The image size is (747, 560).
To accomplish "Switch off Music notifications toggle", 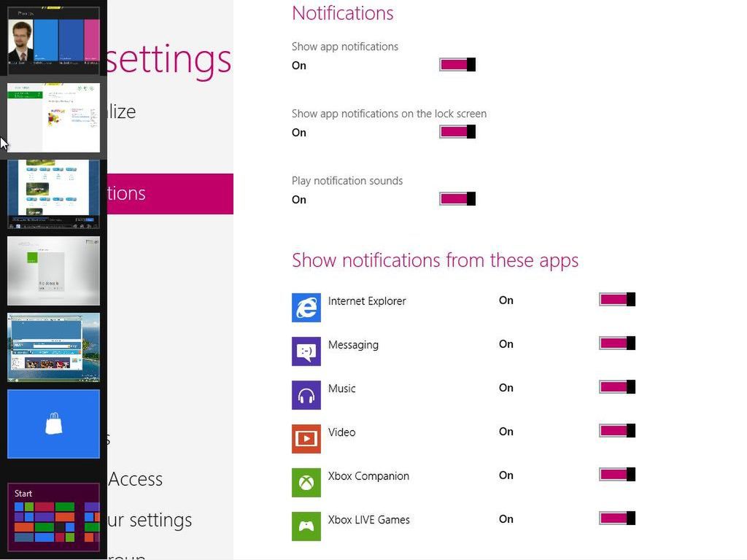I will tap(617, 387).
